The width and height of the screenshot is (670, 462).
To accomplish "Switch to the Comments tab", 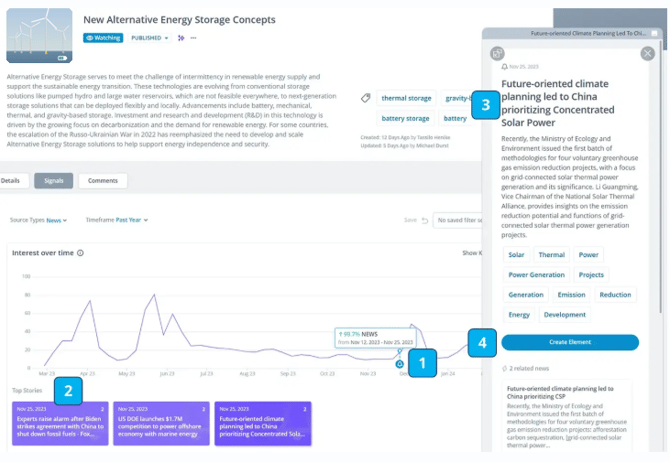I will pyautogui.click(x=103, y=181).
